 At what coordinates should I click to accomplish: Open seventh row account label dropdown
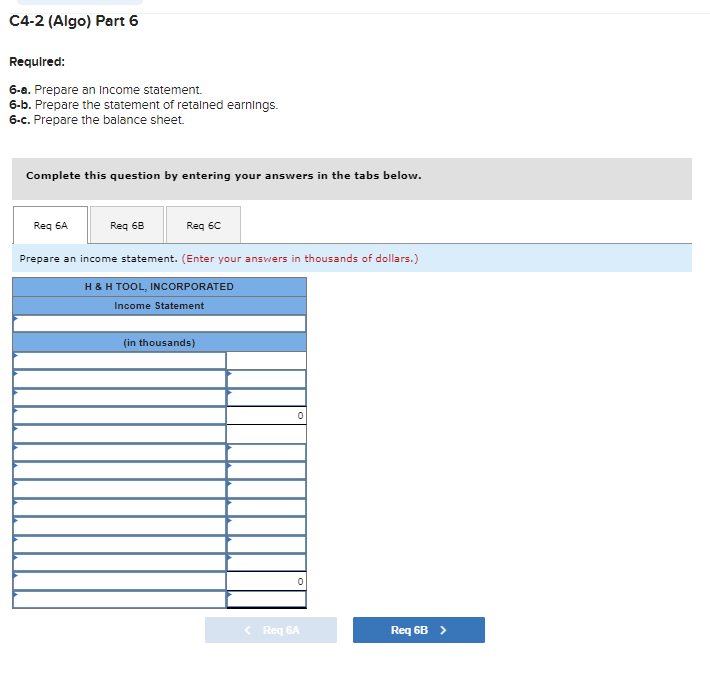tap(120, 471)
